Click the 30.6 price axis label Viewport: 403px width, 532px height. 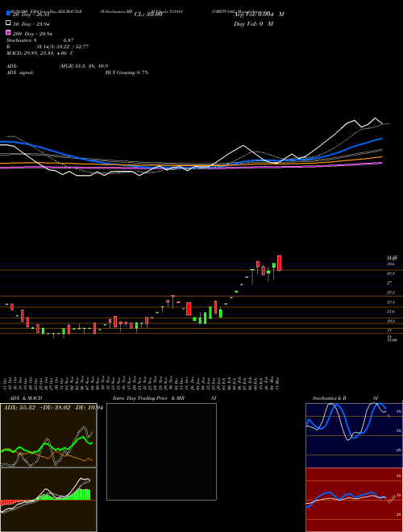click(391, 264)
